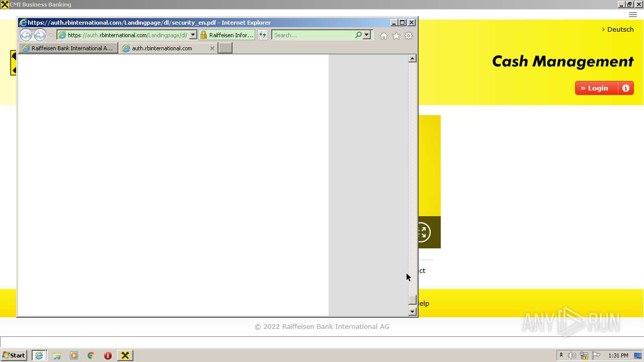Go forward with IE Forward arrow

[x=40, y=35]
